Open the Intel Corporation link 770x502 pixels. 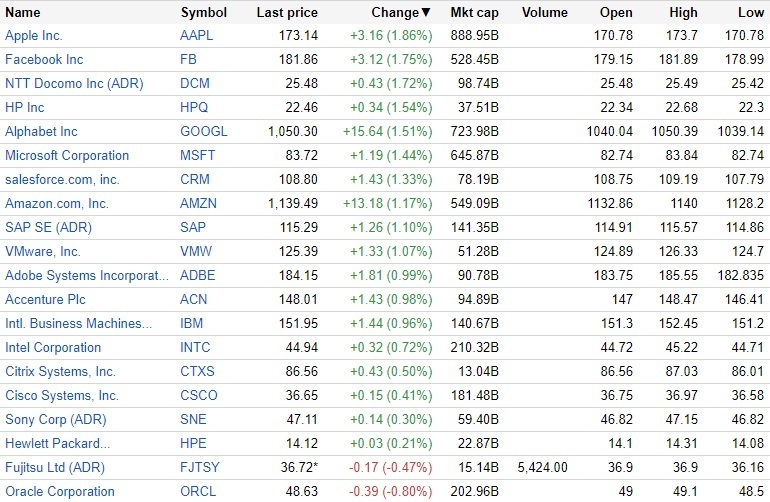point(53,347)
